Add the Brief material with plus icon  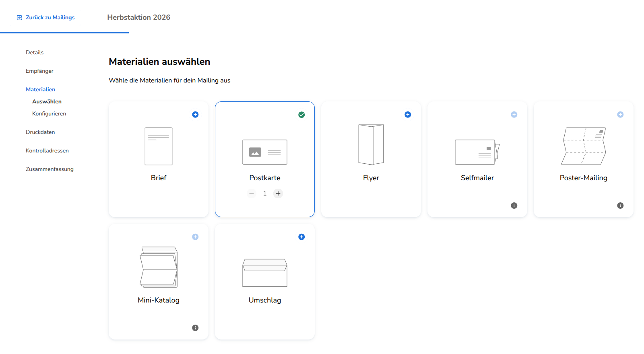[195, 115]
